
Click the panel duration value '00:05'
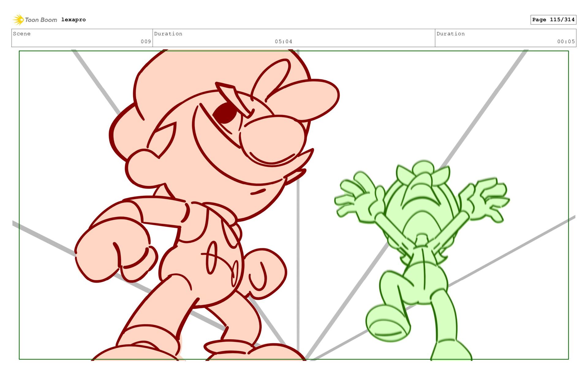566,41
